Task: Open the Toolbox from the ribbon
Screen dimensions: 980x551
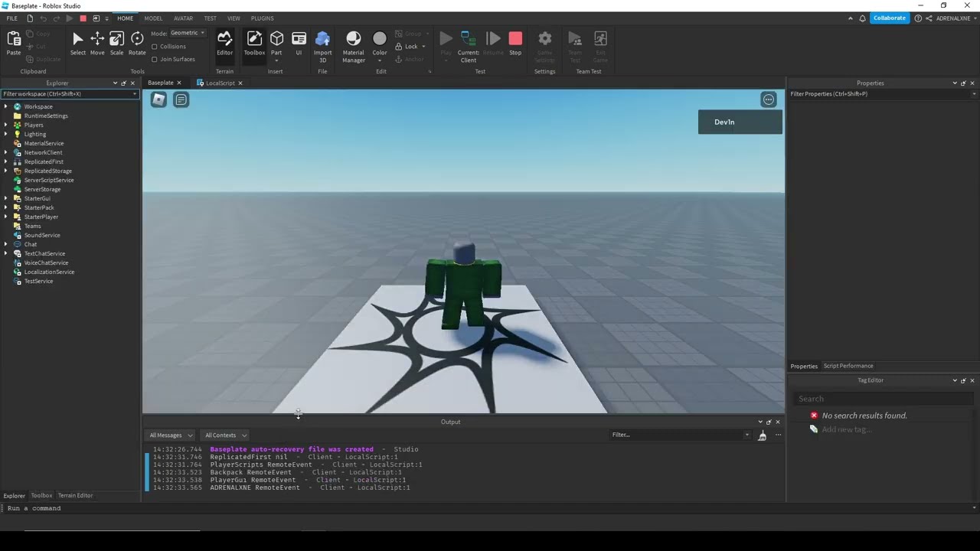Action: coord(254,43)
